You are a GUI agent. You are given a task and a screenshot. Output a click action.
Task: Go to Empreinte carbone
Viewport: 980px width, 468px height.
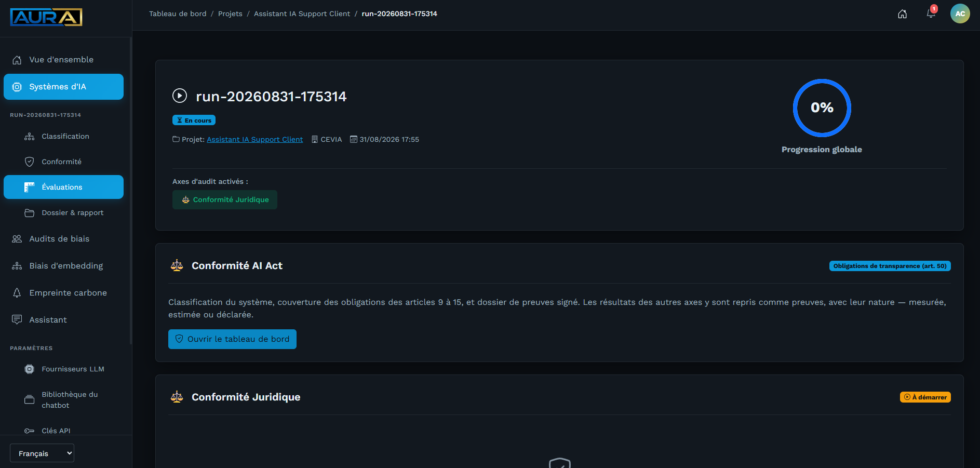tap(63, 293)
